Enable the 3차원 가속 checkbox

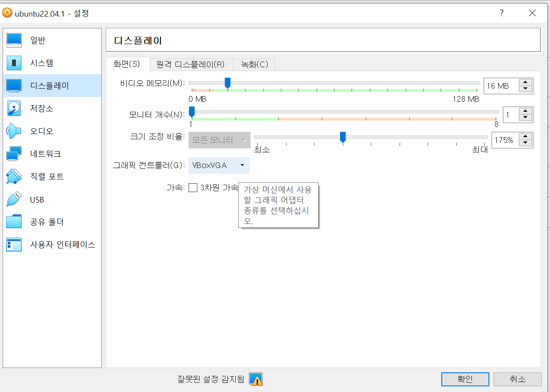coord(193,188)
